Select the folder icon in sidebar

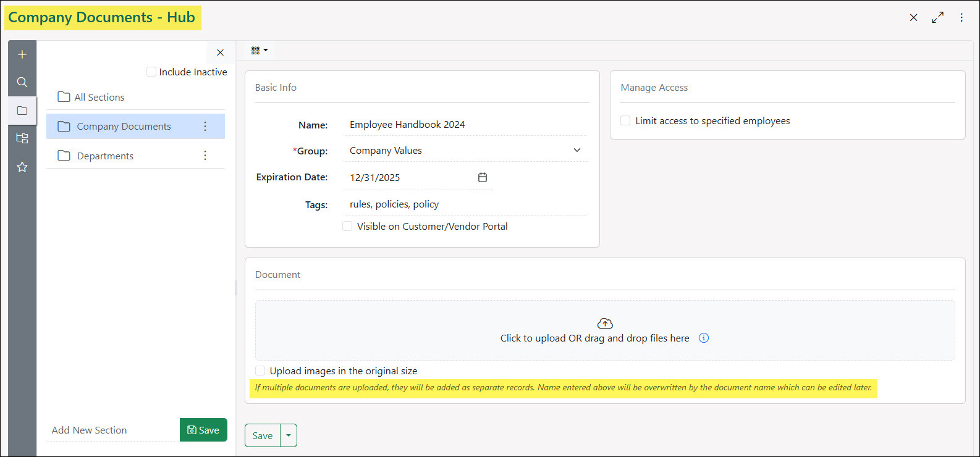tap(22, 111)
